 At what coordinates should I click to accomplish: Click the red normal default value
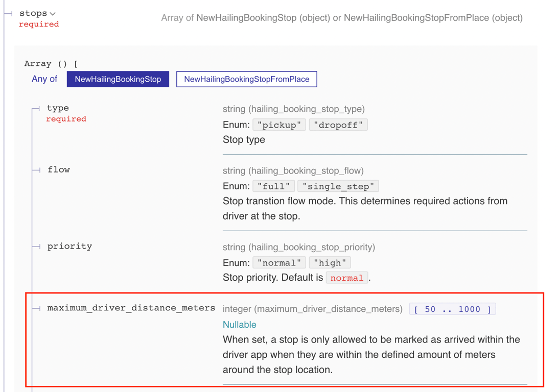coord(347,278)
